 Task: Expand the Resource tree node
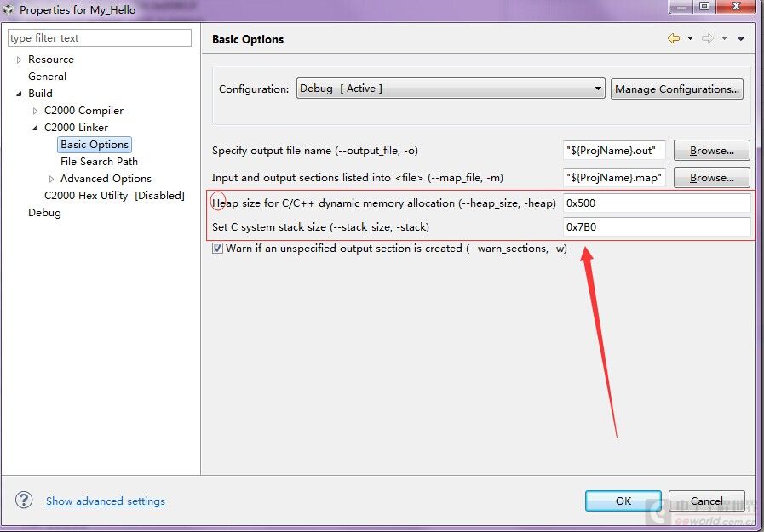[19, 60]
